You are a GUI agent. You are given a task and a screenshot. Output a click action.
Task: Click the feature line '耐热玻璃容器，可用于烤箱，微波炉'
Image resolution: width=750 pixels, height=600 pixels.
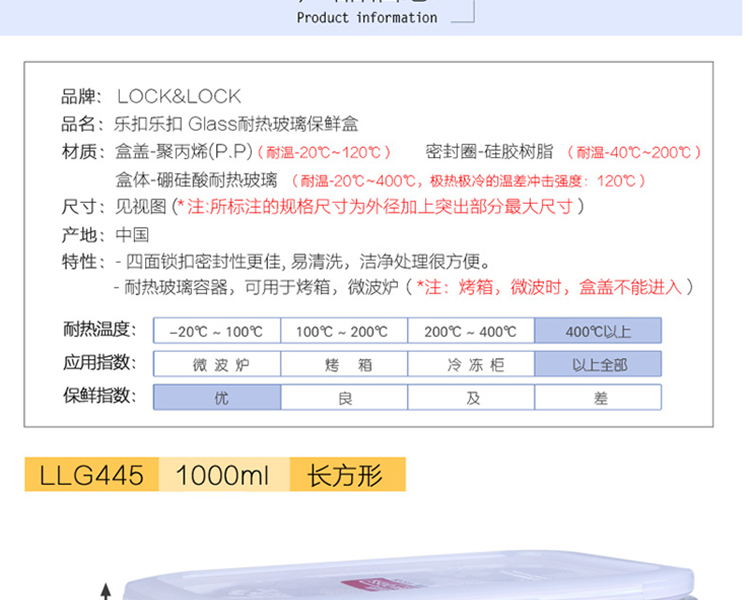(x=261, y=287)
